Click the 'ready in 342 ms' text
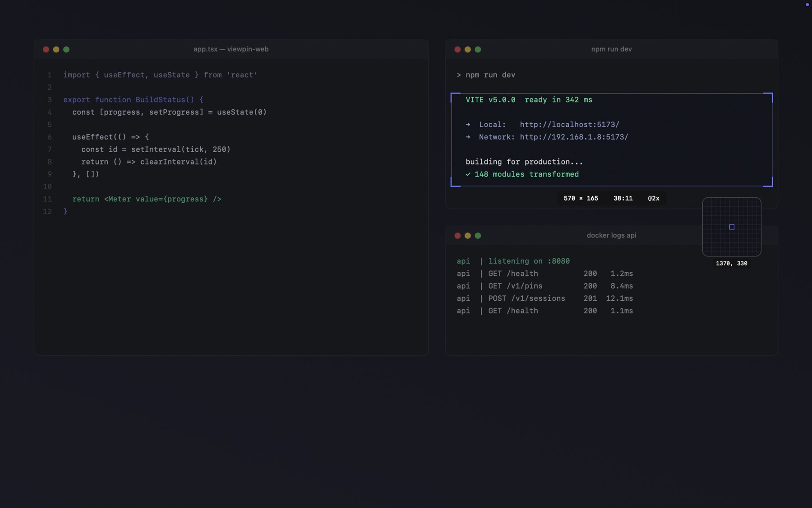This screenshot has width=812, height=508. click(x=558, y=100)
